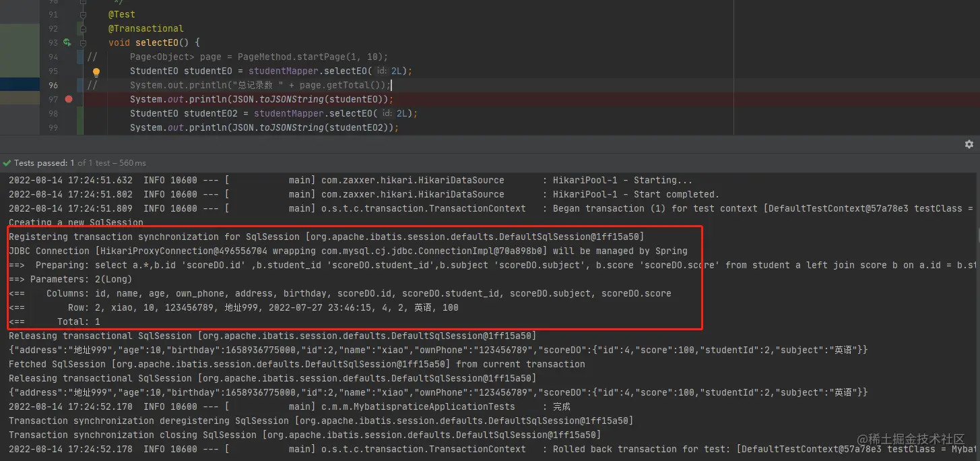Click 'Transaction synchronization closing SqlSession' line

(305, 435)
